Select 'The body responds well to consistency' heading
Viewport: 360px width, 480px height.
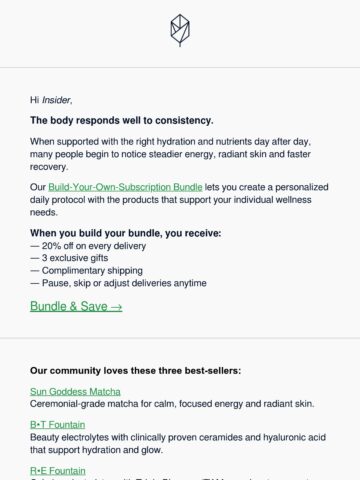click(x=122, y=120)
